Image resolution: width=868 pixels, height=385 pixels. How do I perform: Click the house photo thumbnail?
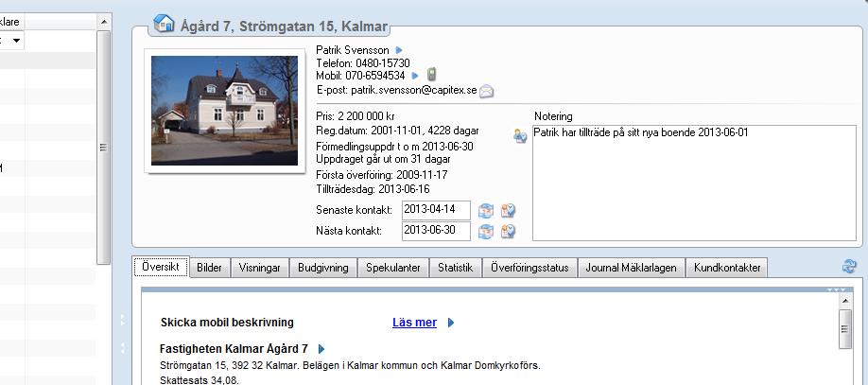coord(225,111)
